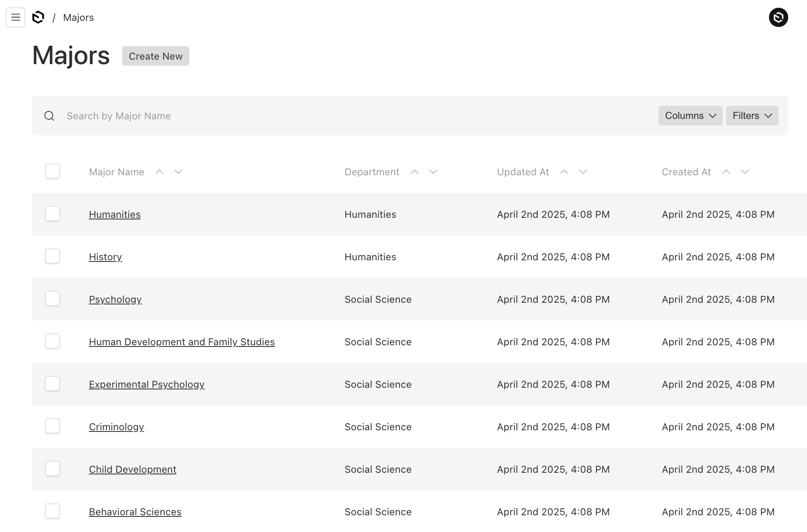Screen dimensions: 807x532
Task: Open the Experimental Psychology major link
Action: (x=146, y=384)
